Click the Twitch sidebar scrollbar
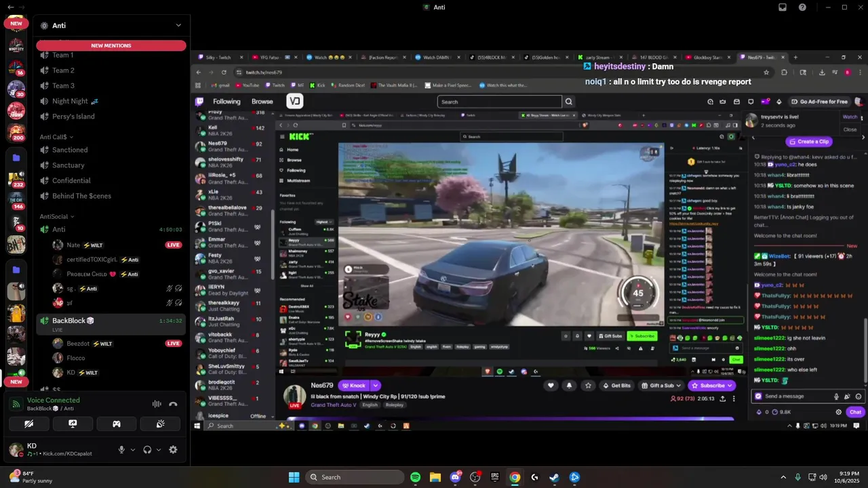The image size is (868, 488). pyautogui.click(x=273, y=244)
